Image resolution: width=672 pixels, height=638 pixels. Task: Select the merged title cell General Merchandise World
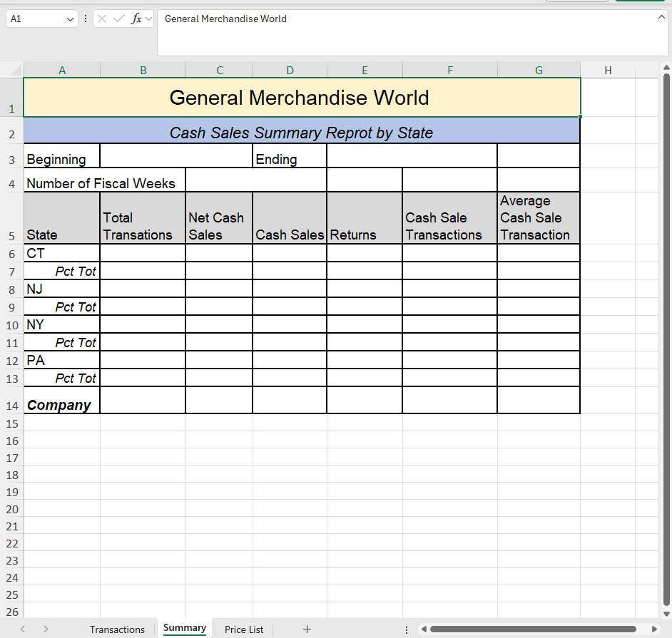(x=301, y=98)
